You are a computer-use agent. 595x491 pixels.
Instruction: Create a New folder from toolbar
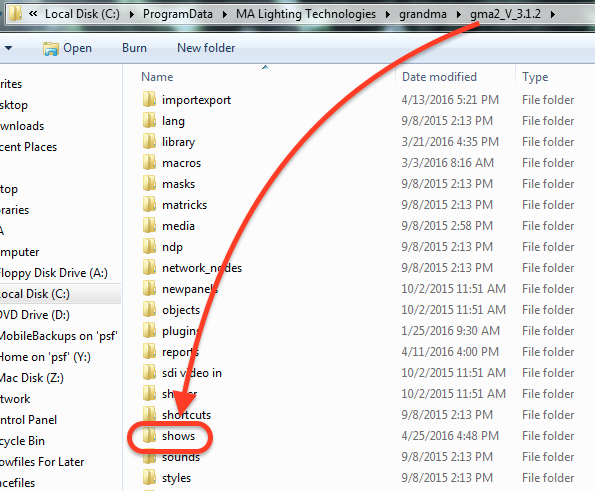coord(206,48)
